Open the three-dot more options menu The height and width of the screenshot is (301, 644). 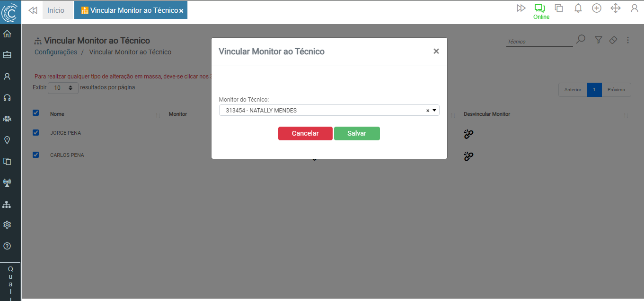tap(628, 40)
